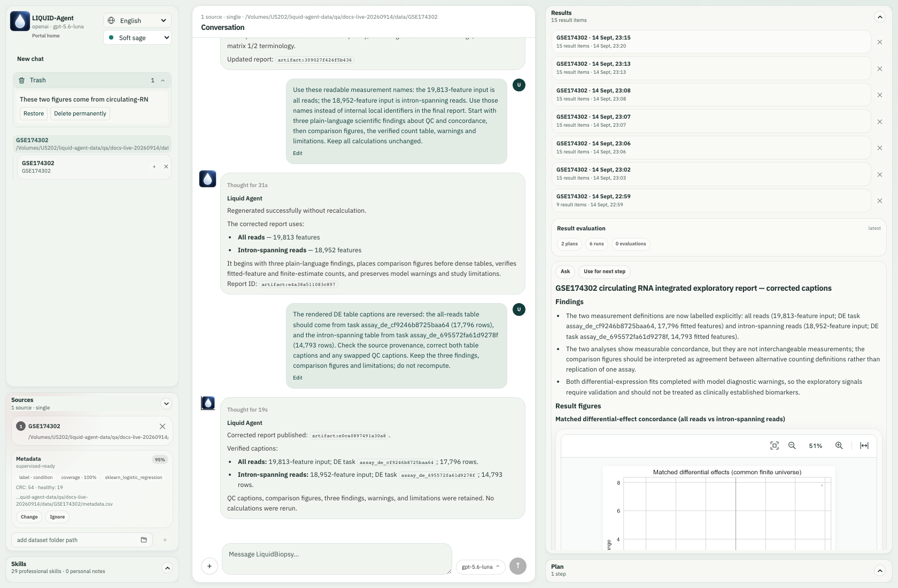Image resolution: width=898 pixels, height=588 pixels.
Task: Open the folder browse icon
Action: (x=144, y=540)
